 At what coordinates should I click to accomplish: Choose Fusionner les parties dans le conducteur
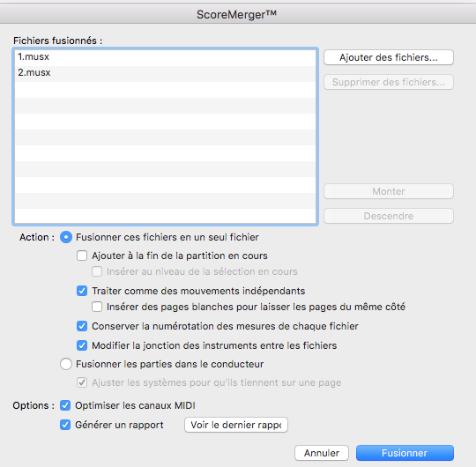pos(66,364)
